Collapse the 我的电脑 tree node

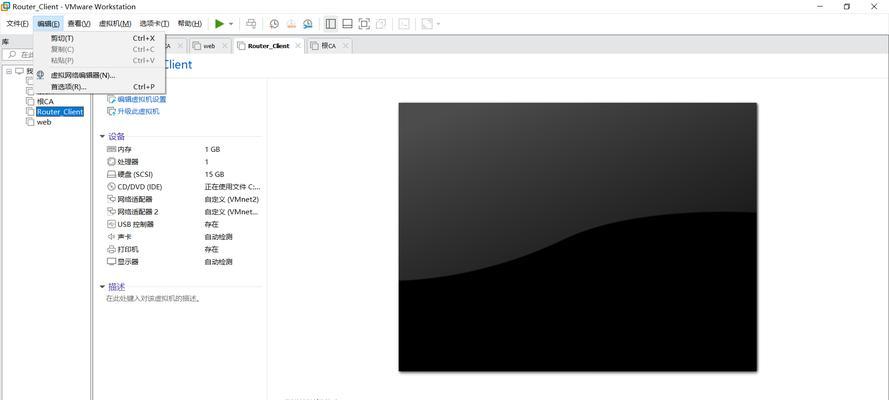click(x=9, y=71)
